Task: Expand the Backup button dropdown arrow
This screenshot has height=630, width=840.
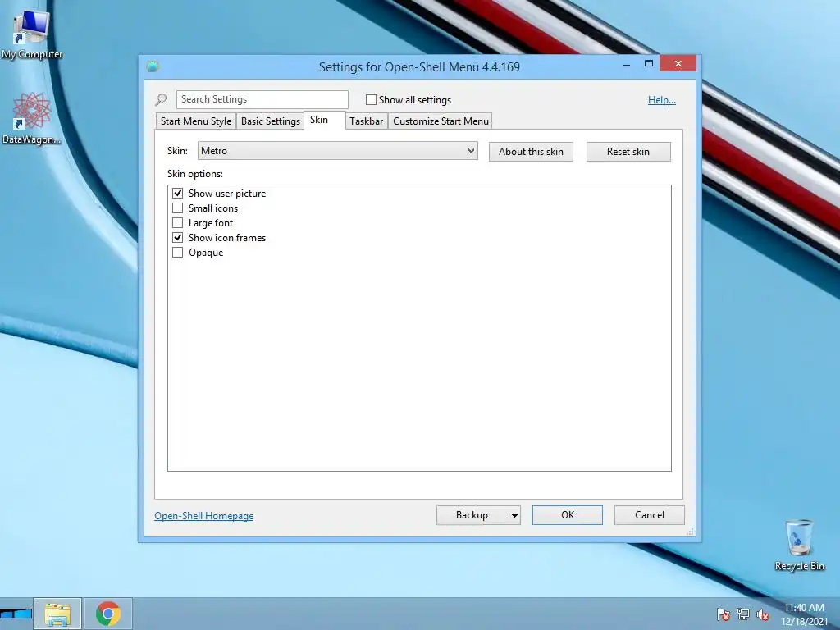Action: pos(514,515)
